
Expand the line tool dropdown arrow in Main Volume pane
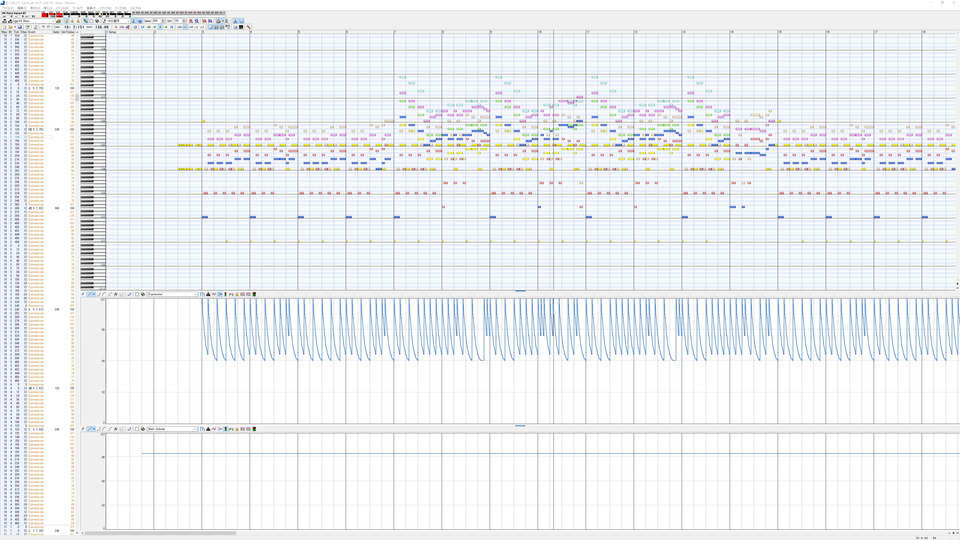coord(94,429)
